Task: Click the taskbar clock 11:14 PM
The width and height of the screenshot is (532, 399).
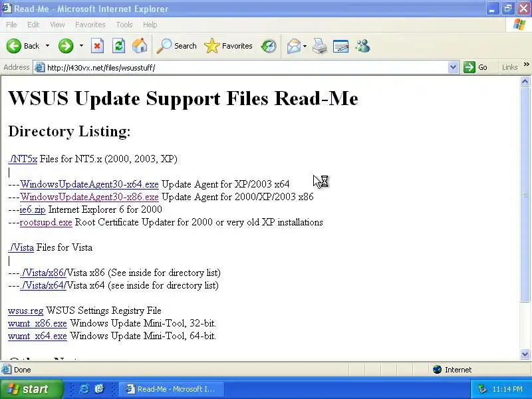Action: (507, 389)
